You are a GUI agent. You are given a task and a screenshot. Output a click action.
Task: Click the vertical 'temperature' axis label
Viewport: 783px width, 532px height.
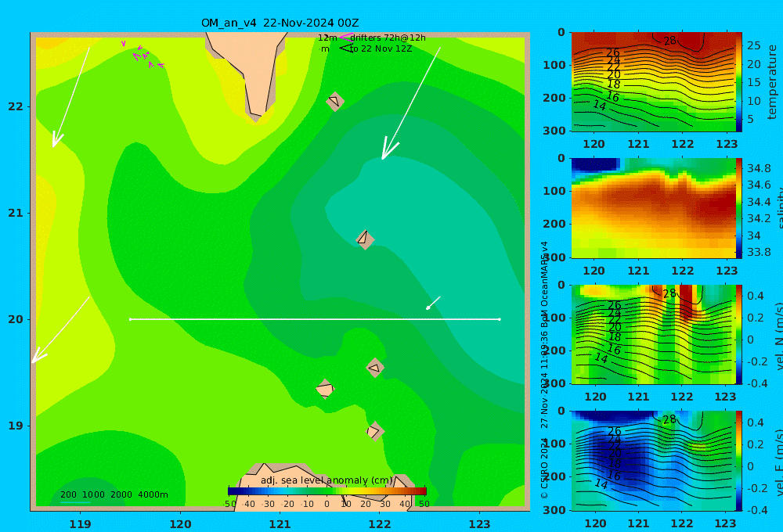(x=772, y=82)
